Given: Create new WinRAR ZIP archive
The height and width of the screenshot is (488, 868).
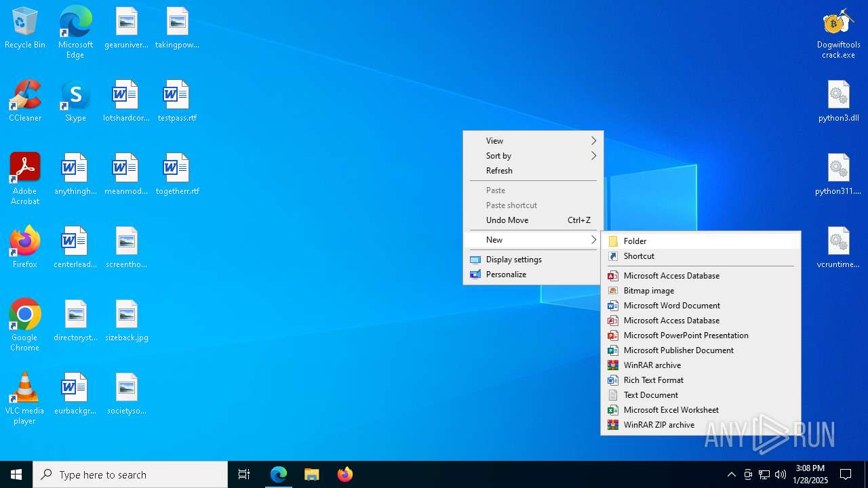Looking at the screenshot, I should click(701, 425).
